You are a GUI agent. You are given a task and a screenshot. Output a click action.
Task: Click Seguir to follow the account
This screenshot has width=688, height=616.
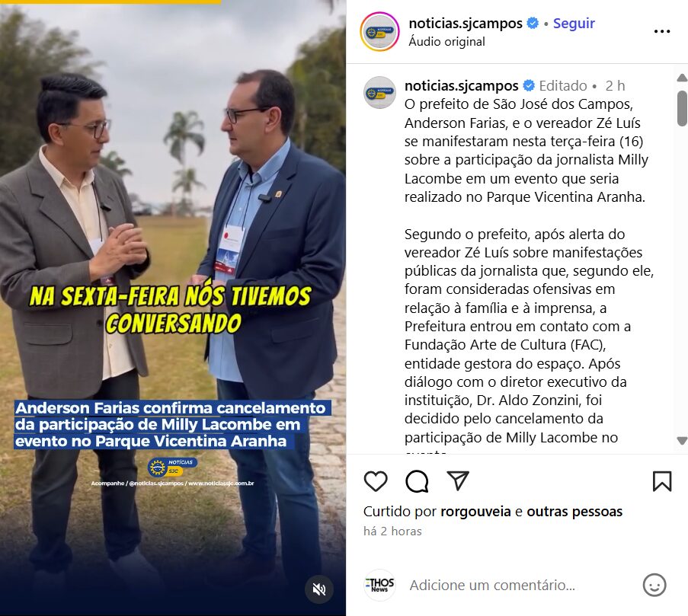coord(574,24)
